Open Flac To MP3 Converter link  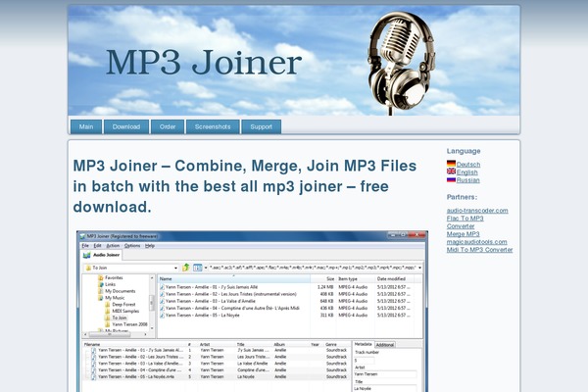point(465,222)
